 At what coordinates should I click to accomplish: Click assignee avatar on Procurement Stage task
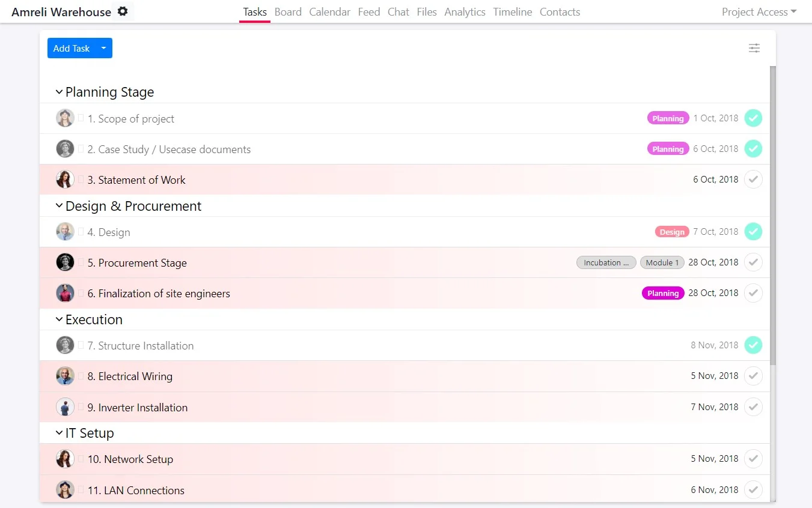pos(65,262)
